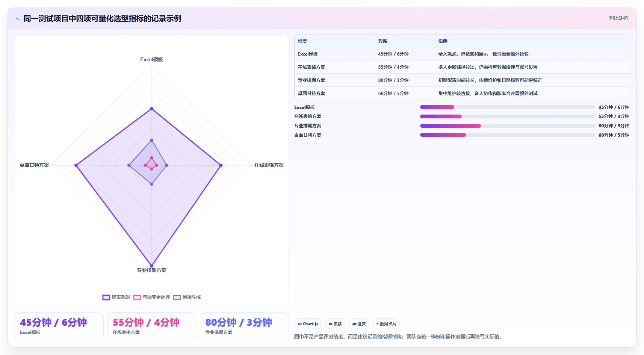The image size is (644, 355).
Task: Click the purple data point on Excel模板 axis
Action: coord(151,109)
